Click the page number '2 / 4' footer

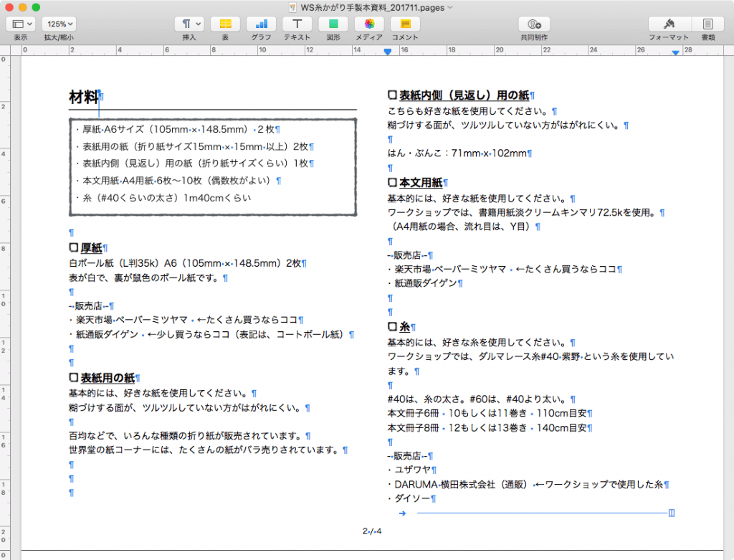click(x=372, y=531)
